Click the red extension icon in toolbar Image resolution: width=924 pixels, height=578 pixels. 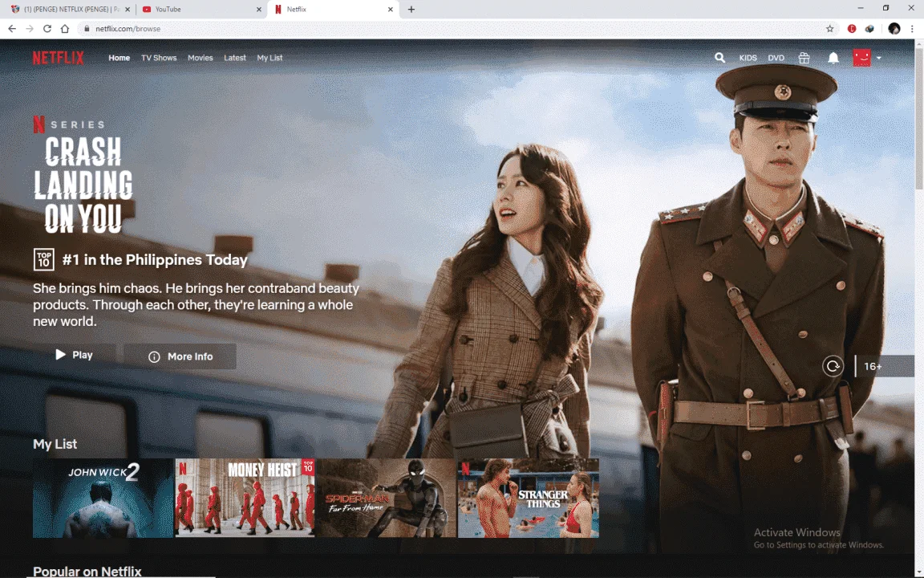[852, 28]
